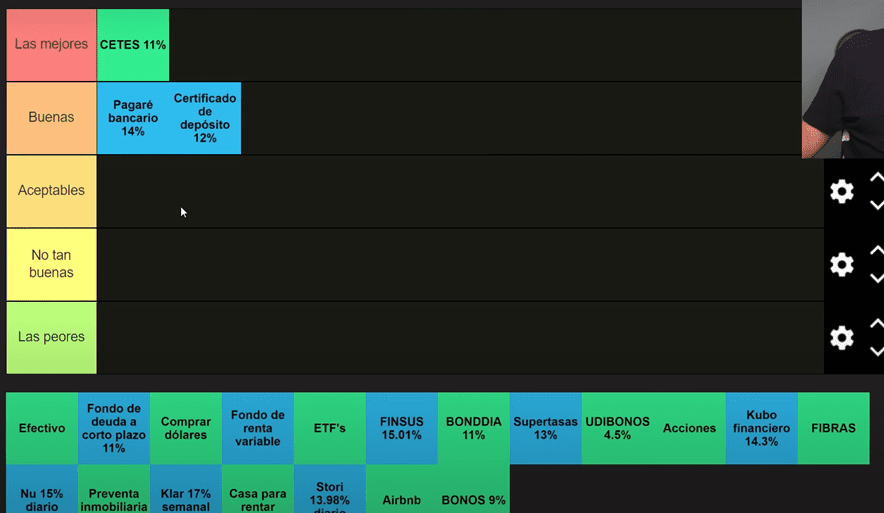Select the CETES 11% tile

[x=133, y=45]
